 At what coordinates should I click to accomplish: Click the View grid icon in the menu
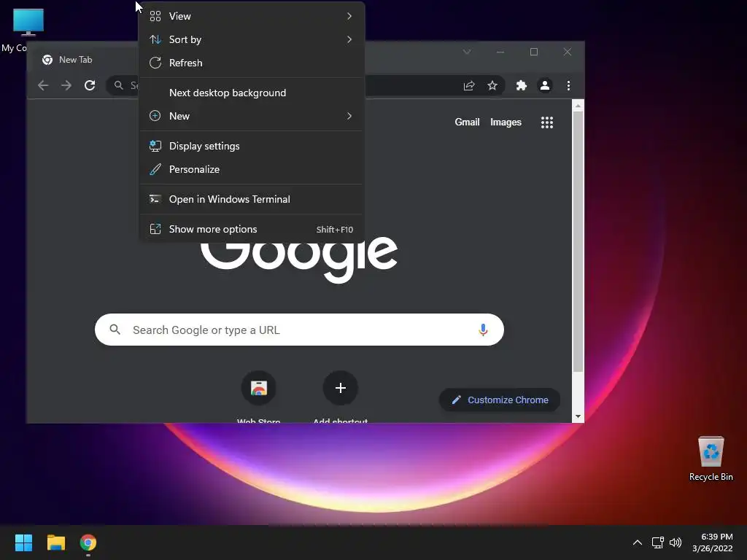pos(155,16)
